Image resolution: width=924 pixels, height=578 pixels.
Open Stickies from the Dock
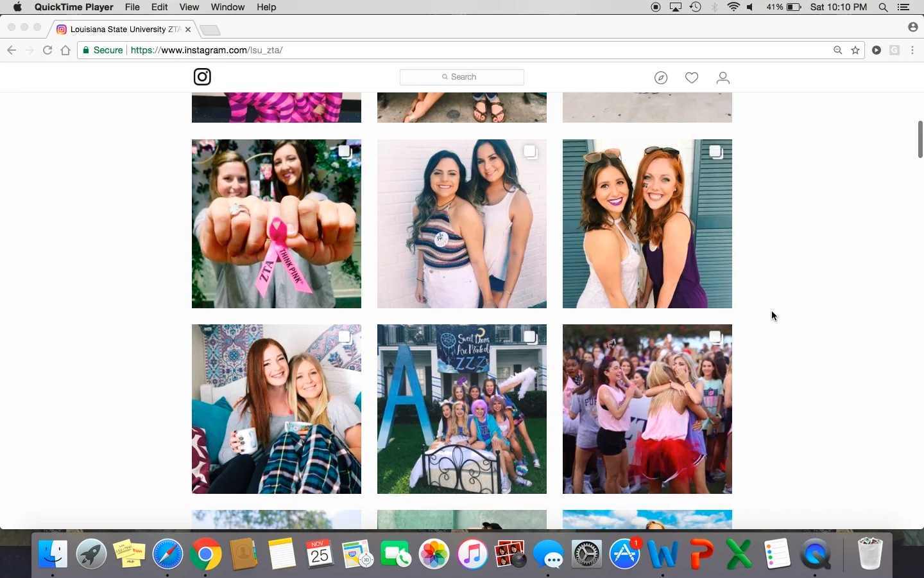point(129,554)
